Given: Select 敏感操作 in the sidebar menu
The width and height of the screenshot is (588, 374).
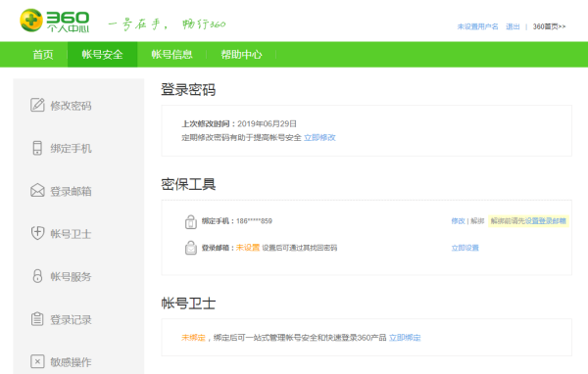Looking at the screenshot, I should tap(71, 362).
